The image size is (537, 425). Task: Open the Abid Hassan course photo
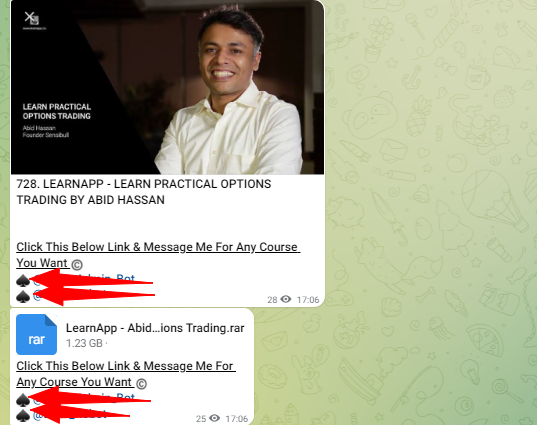tap(167, 87)
